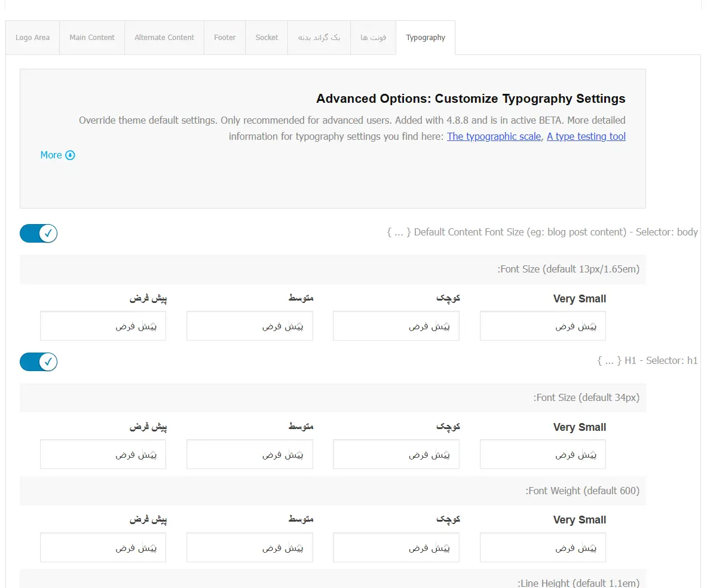Open body Font Size کوچک dropdown

[396, 326]
